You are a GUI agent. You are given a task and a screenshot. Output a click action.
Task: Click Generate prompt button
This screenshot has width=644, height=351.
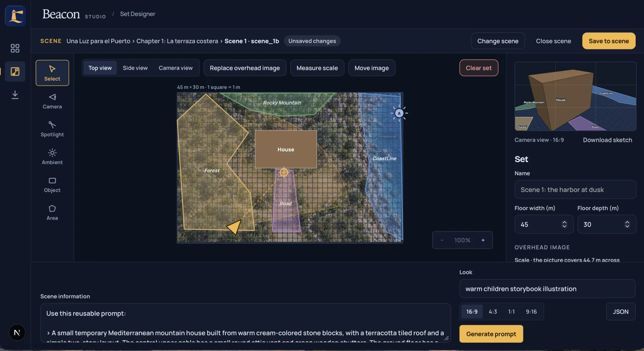(491, 334)
